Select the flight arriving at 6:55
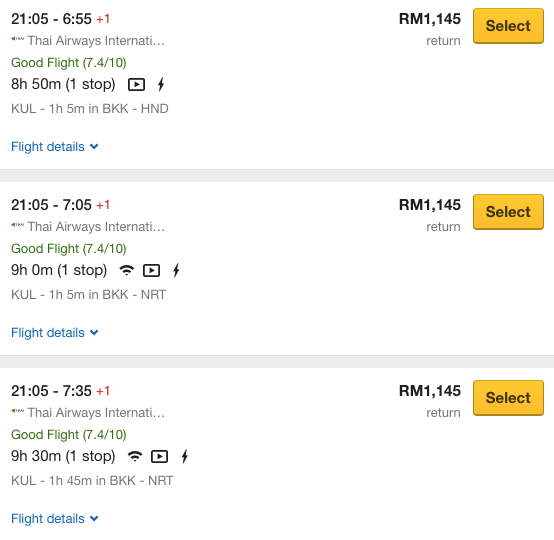 (508, 26)
